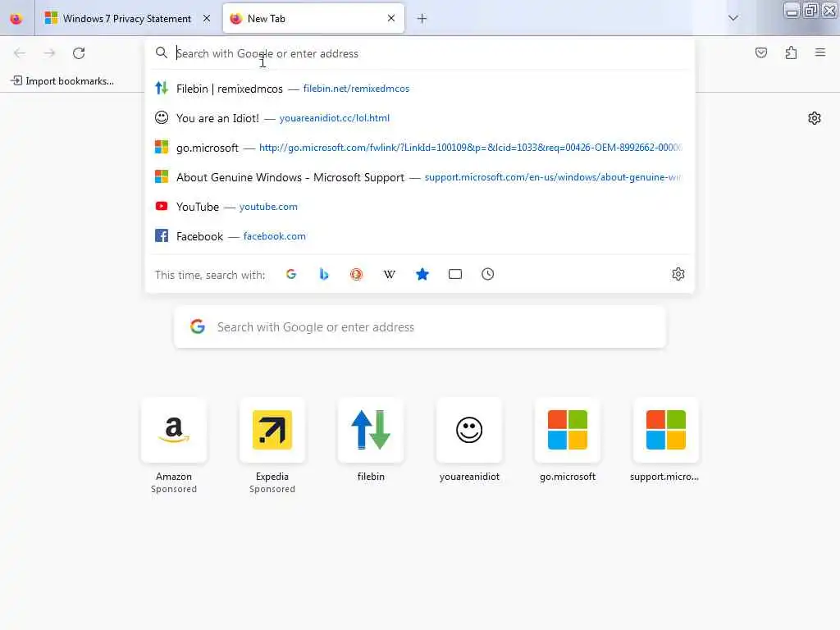Expand the list all tabs chevron

pos(733,18)
